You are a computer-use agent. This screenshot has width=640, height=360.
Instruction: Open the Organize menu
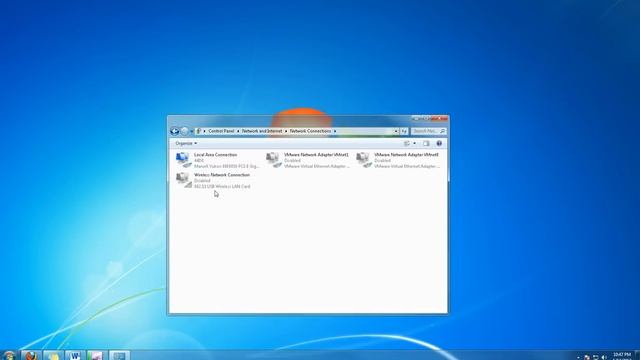tap(186, 143)
